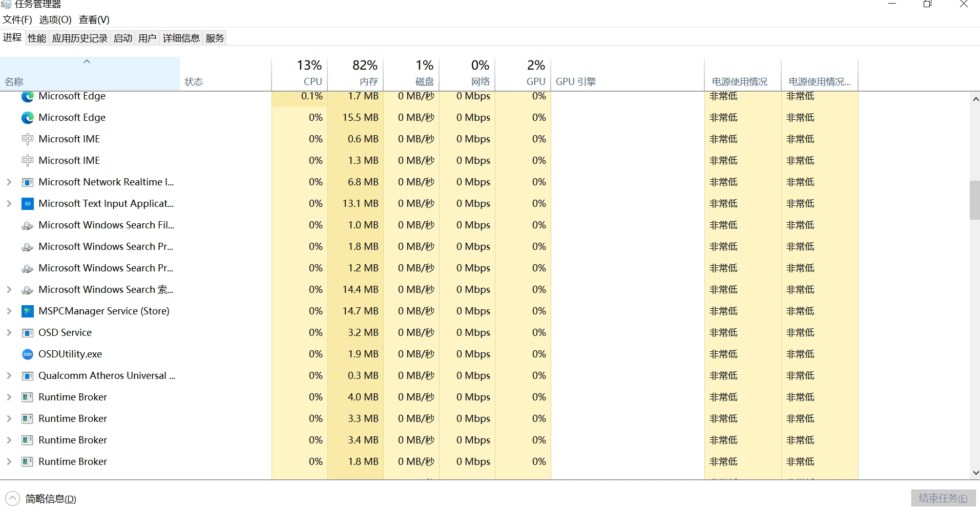
Task: Click the first Microsoft IME process icon
Action: (28, 139)
